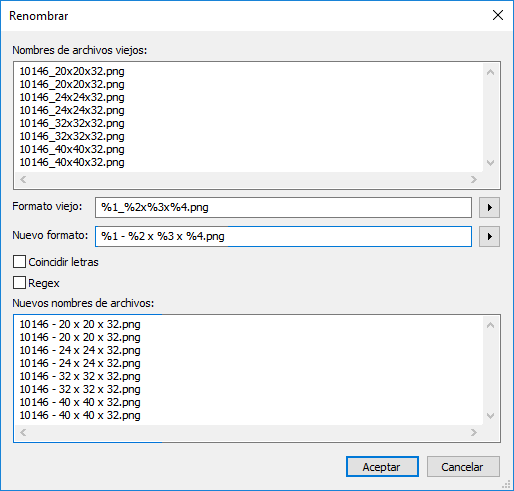Click the Aceptar button

tap(382, 466)
